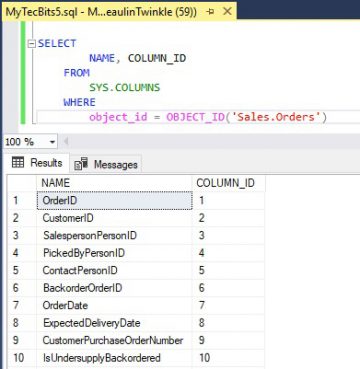Viewport: 360px width, 369px height.
Task: Switch to the Results tab
Action: click(37, 163)
